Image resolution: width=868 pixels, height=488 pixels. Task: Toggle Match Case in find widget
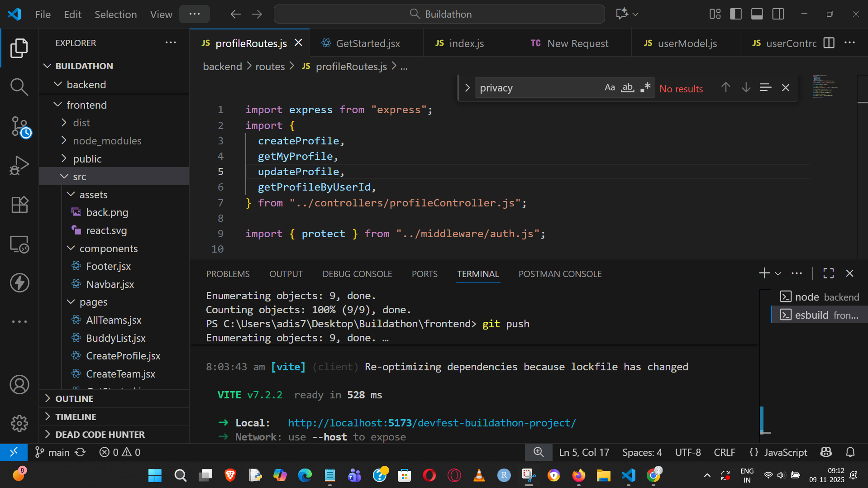coord(610,87)
